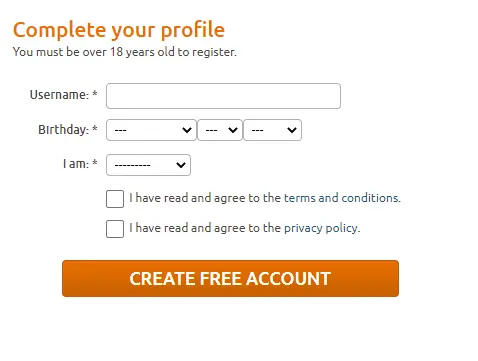The image size is (478, 361).
Task: Click the chevron arrow of day selector
Action: (x=233, y=130)
